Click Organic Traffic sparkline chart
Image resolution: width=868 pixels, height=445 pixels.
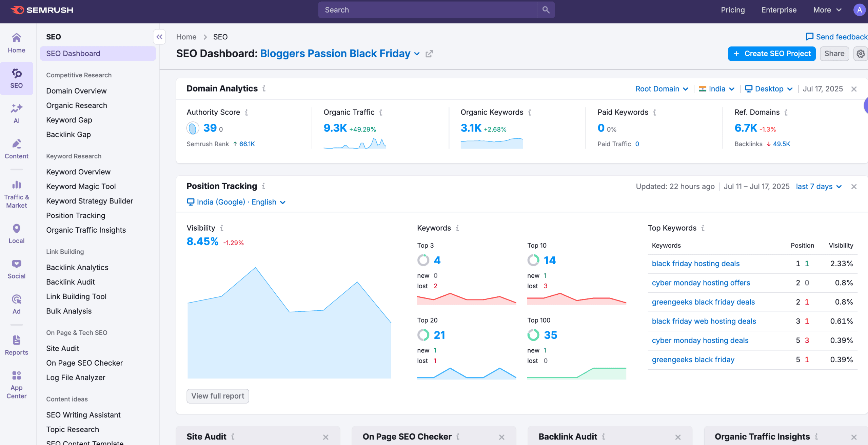point(355,143)
